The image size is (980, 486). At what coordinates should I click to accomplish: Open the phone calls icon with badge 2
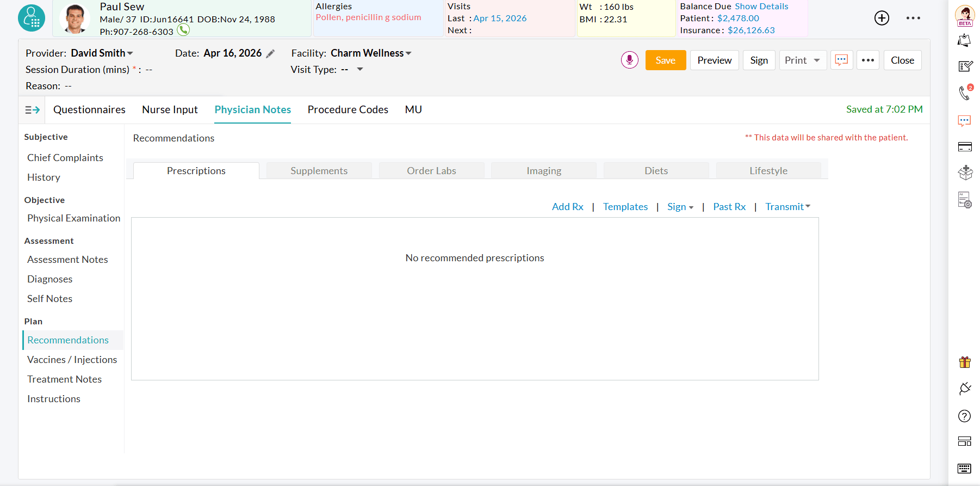pos(965,93)
